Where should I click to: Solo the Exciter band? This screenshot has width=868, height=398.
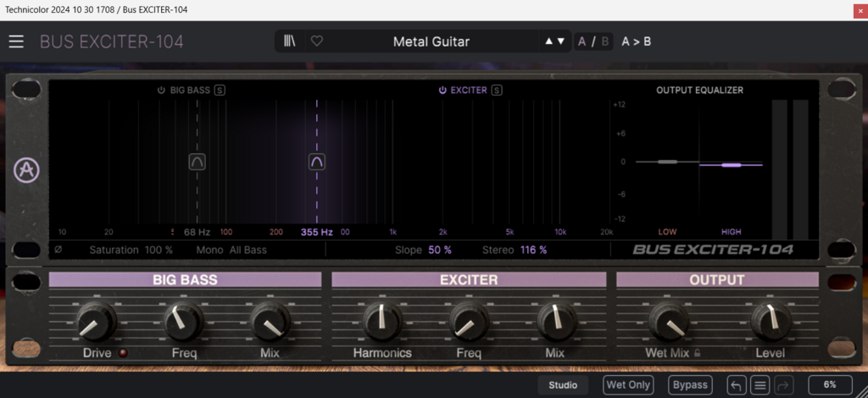click(497, 90)
